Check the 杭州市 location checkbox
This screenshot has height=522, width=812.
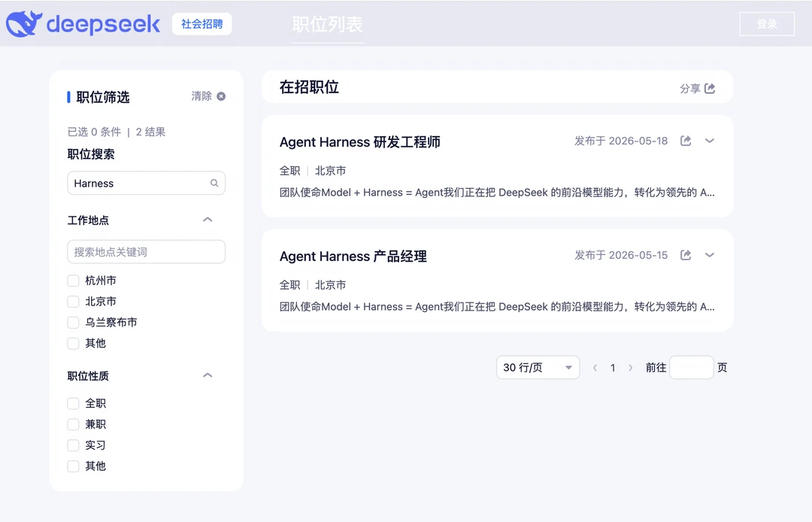[x=73, y=281]
